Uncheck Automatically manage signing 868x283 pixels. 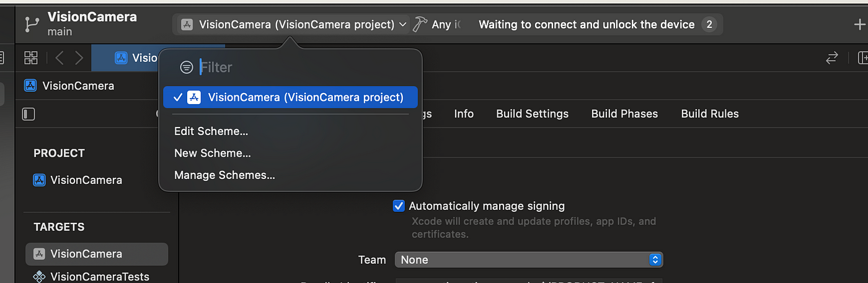399,206
